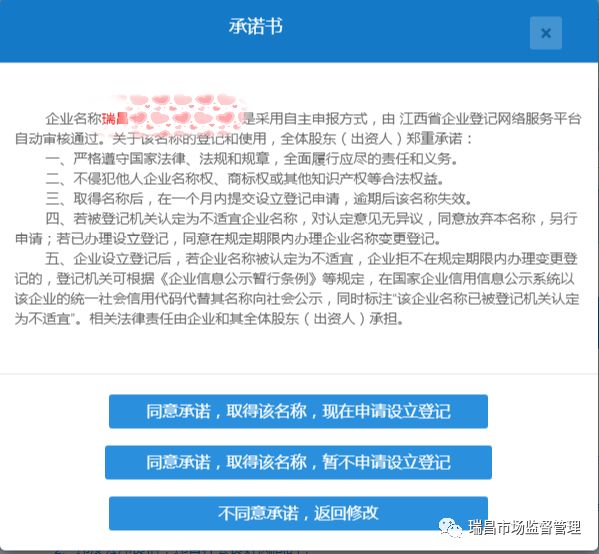Image resolution: width=599 pixels, height=554 pixels.
Task: Choose 同意承诺,取得该名称,暂不申请设立登记 button
Action: pos(298,462)
